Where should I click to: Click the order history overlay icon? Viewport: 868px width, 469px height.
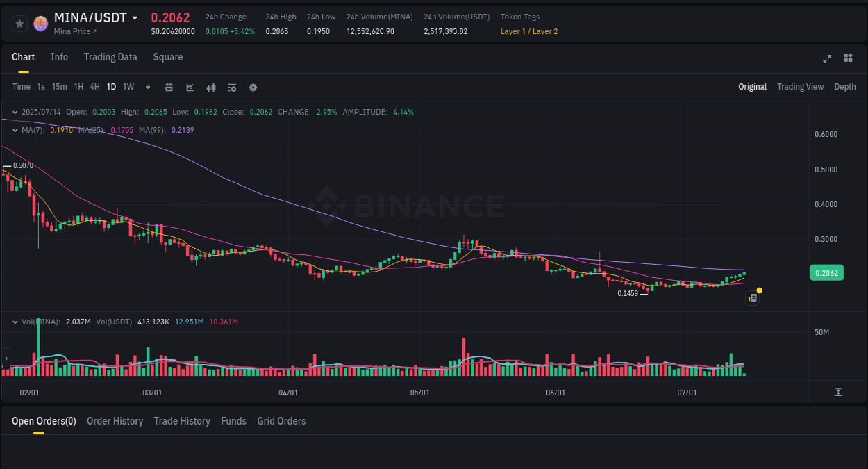point(231,87)
